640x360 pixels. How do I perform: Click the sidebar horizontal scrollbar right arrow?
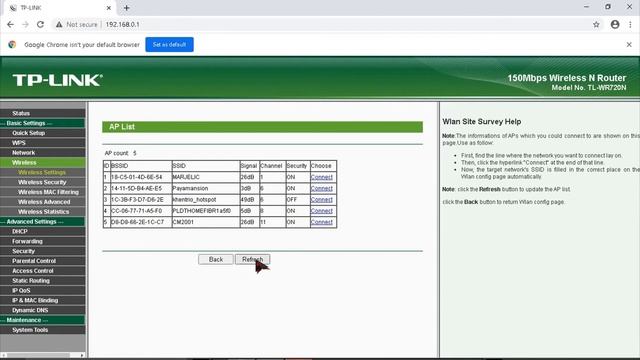82,355
